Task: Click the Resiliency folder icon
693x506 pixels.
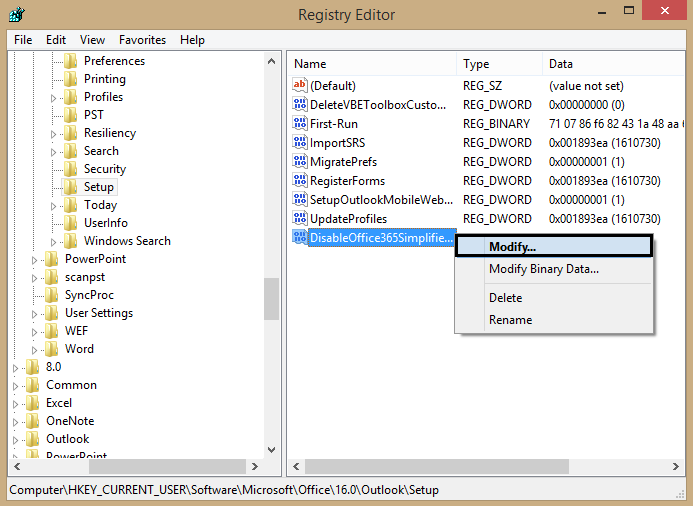Action: (71, 133)
